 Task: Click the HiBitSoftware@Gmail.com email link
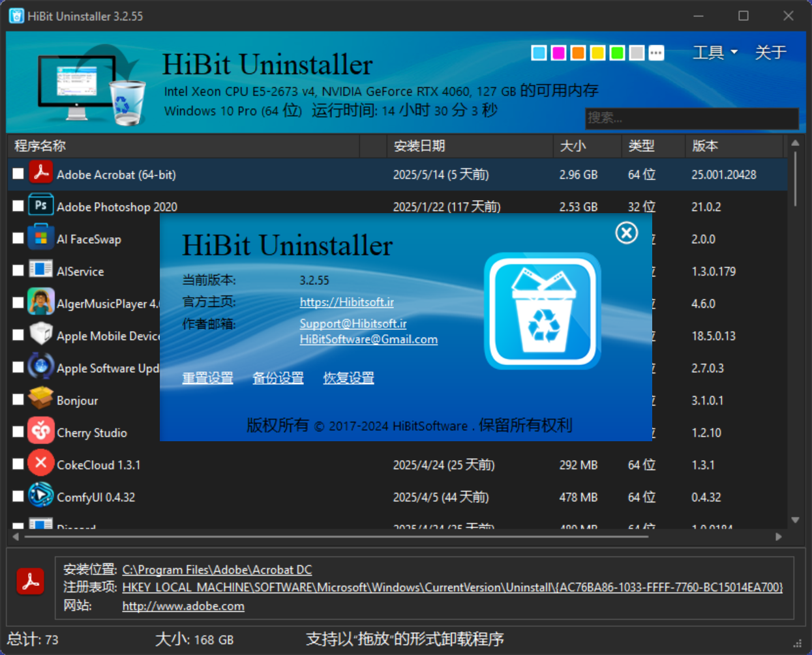click(x=368, y=339)
